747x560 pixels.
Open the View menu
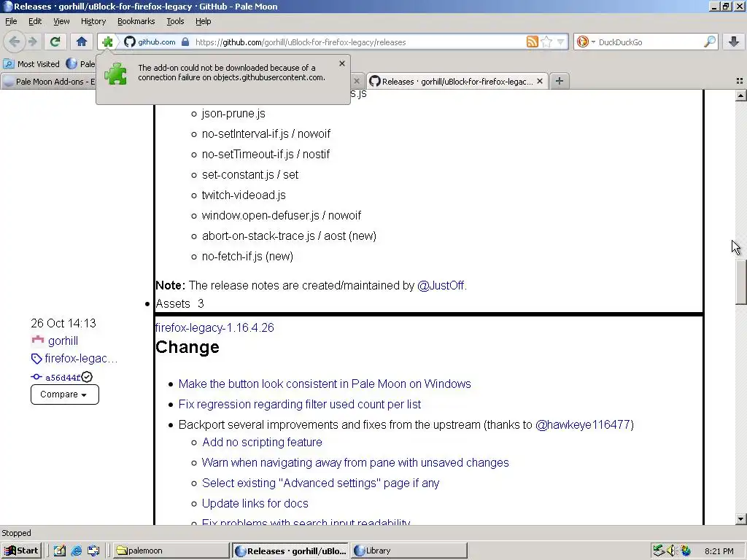pos(61,21)
